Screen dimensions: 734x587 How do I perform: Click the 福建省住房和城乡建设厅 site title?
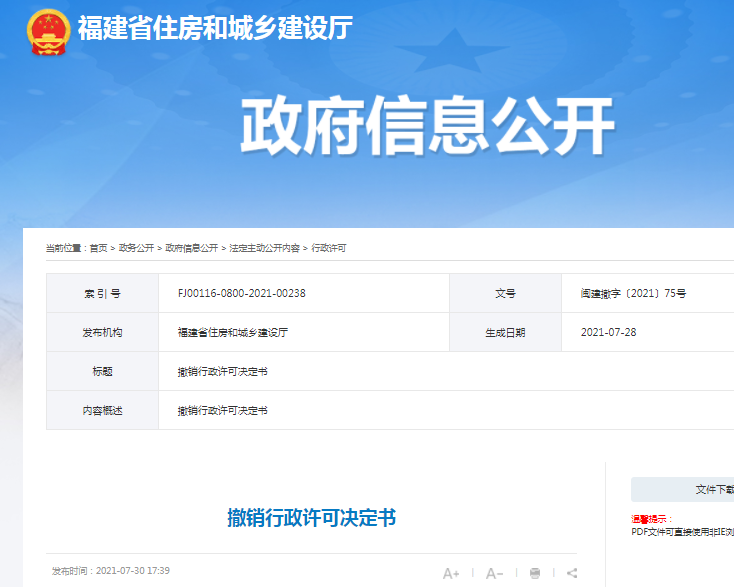click(215, 28)
